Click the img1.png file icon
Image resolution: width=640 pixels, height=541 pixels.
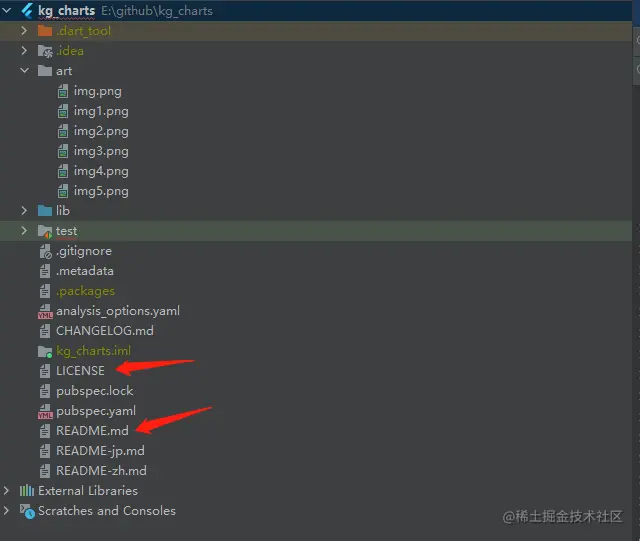[63, 111]
